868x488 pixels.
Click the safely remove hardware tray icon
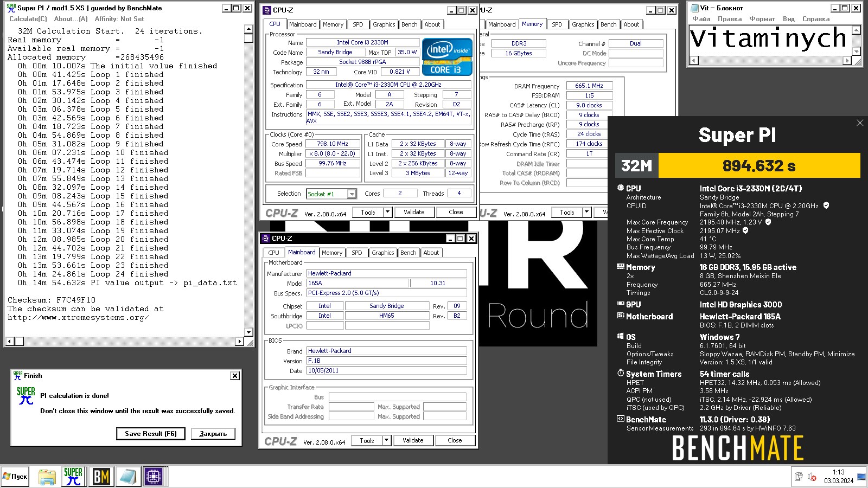[799, 477]
